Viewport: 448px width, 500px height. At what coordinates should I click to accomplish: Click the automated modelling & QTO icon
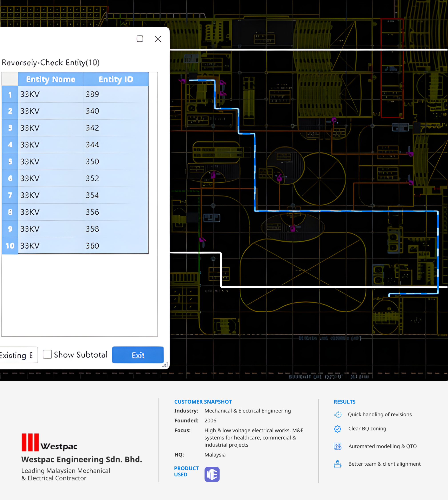(337, 446)
